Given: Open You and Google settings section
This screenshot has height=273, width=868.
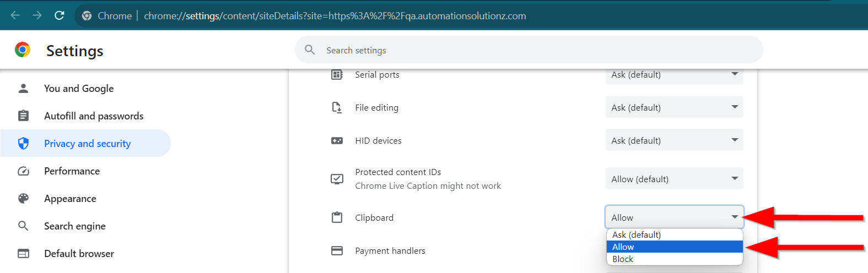Looking at the screenshot, I should pyautogui.click(x=79, y=89).
